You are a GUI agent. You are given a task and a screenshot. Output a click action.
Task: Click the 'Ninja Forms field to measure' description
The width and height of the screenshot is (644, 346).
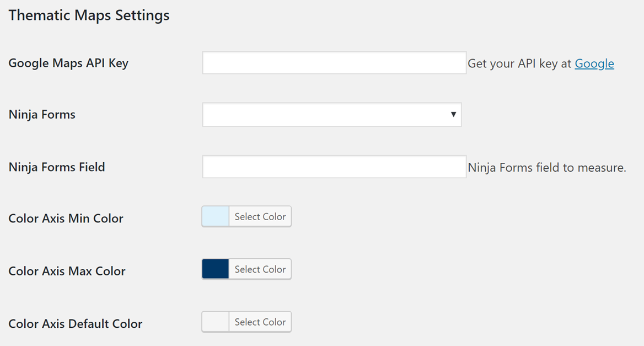point(546,167)
